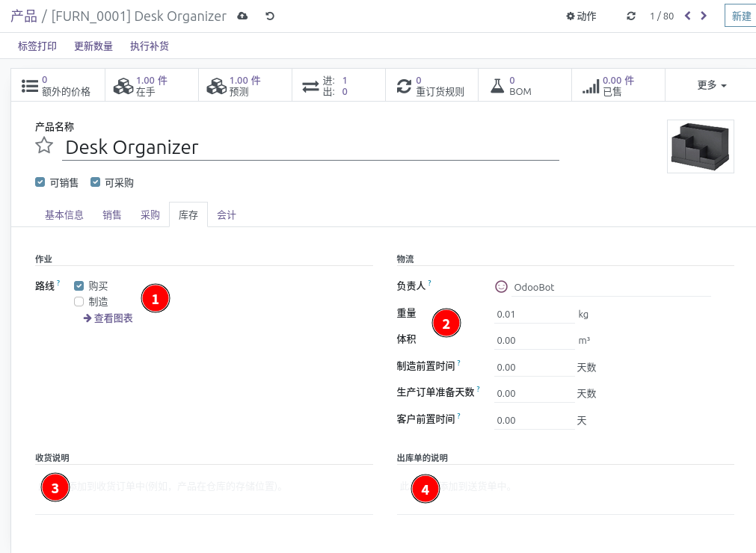Toggle the favorite star next to Desk Organizer
Viewport: 756px width, 553px height.
point(44,146)
